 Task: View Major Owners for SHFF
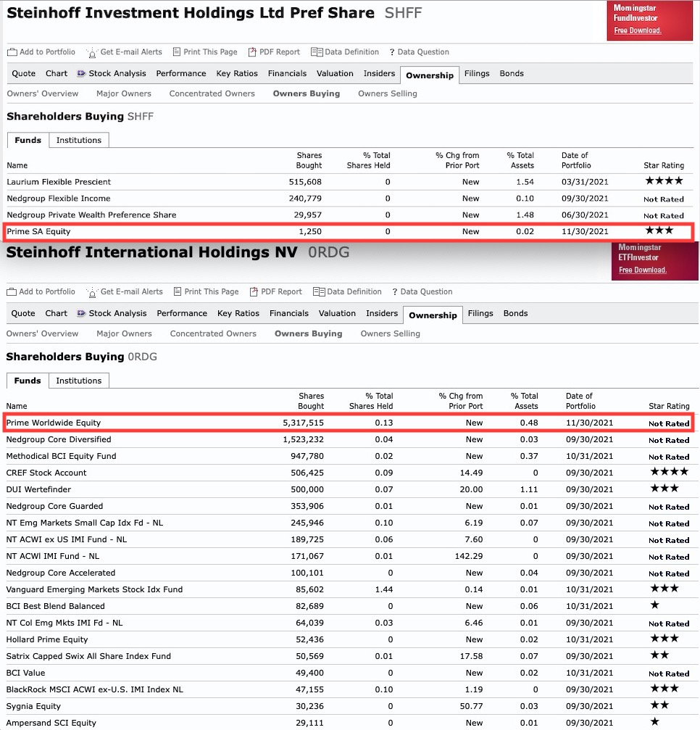click(x=123, y=93)
